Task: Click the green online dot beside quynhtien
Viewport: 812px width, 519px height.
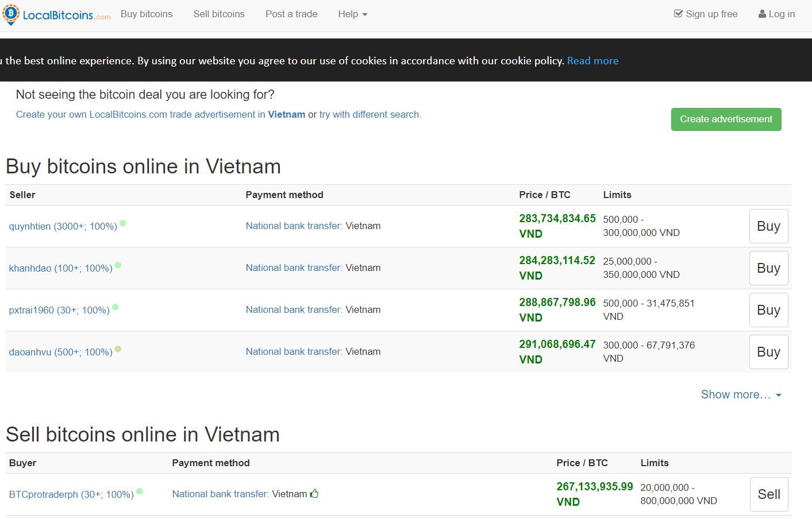Action: pos(123,223)
